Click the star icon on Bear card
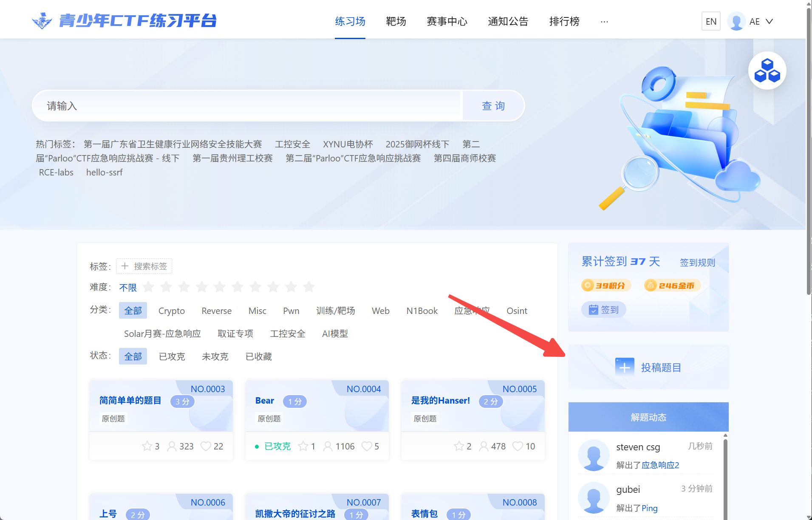The width and height of the screenshot is (812, 520). [x=303, y=446]
